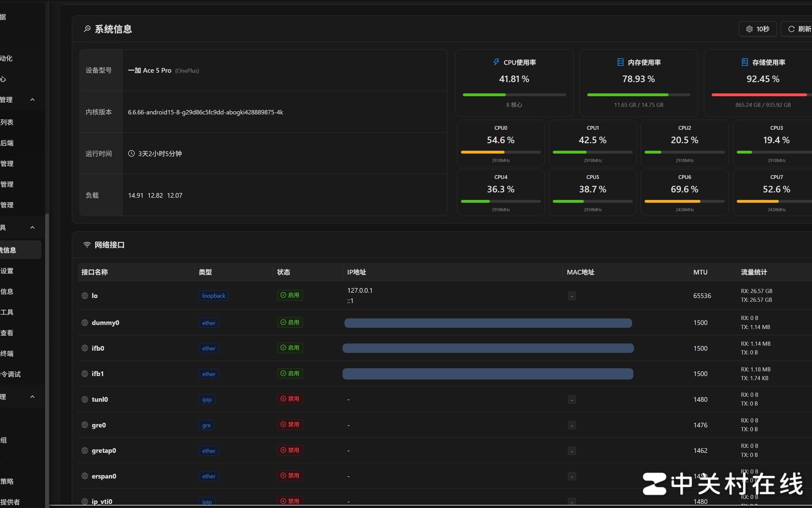Click the 禁用 status tag for gre0
The image size is (812, 508).
290,425
